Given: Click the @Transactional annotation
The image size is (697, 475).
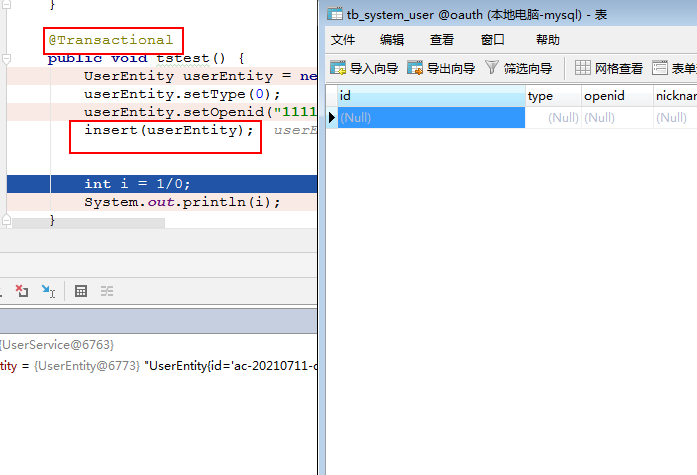Looking at the screenshot, I should pyautogui.click(x=111, y=40).
